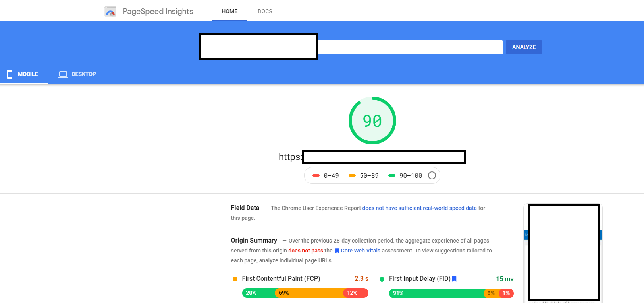Click the green 91% segment of FID bar
Image resolution: width=644 pixels, height=303 pixels.
[x=436, y=293]
